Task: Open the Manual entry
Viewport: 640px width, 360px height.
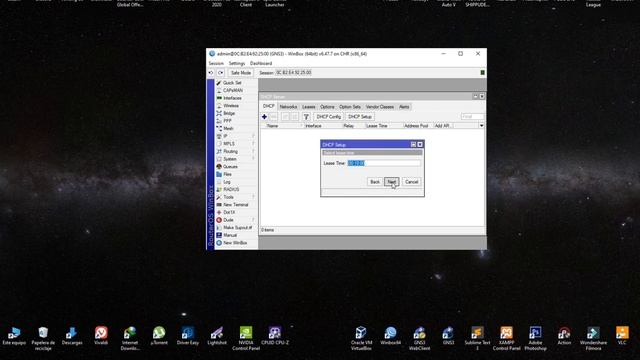Action: (230, 235)
